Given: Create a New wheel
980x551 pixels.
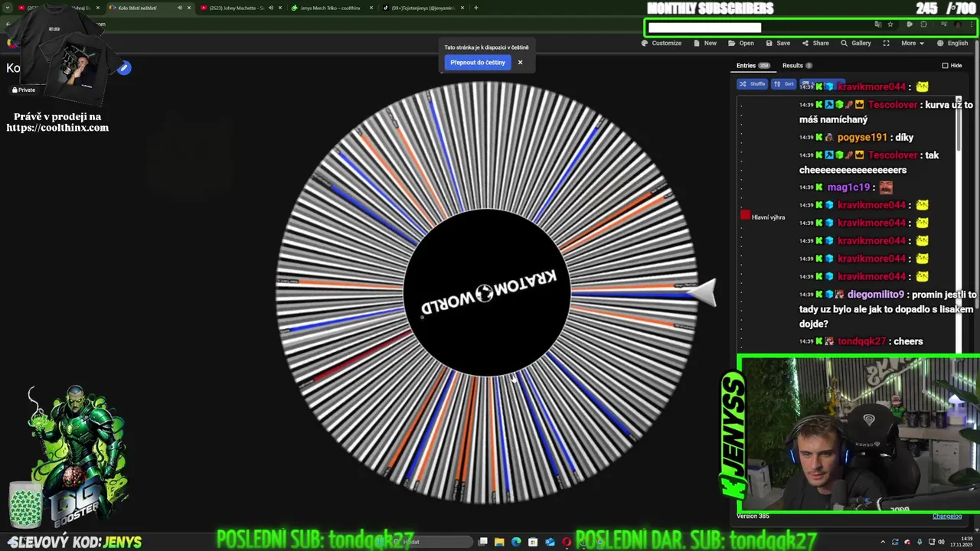Looking at the screenshot, I should (705, 43).
